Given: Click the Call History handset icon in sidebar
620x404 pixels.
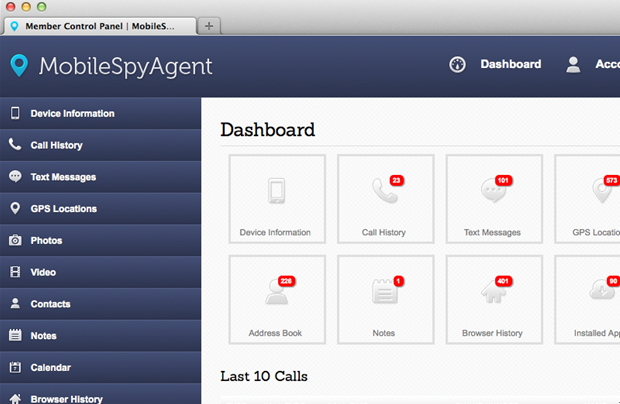Looking at the screenshot, I should tap(15, 145).
